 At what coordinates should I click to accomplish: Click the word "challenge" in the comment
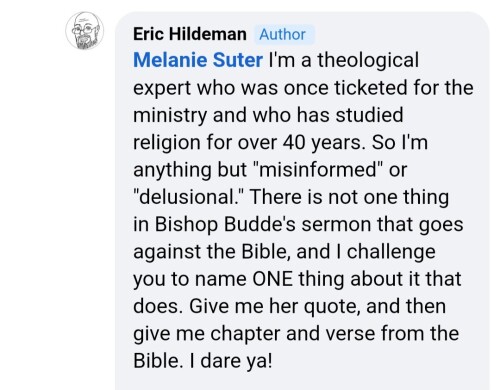(x=391, y=251)
